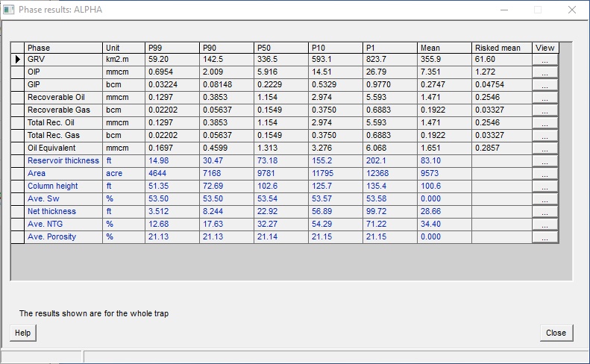Select the Area row label cell
This screenshot has height=364, width=590.
click(63, 174)
